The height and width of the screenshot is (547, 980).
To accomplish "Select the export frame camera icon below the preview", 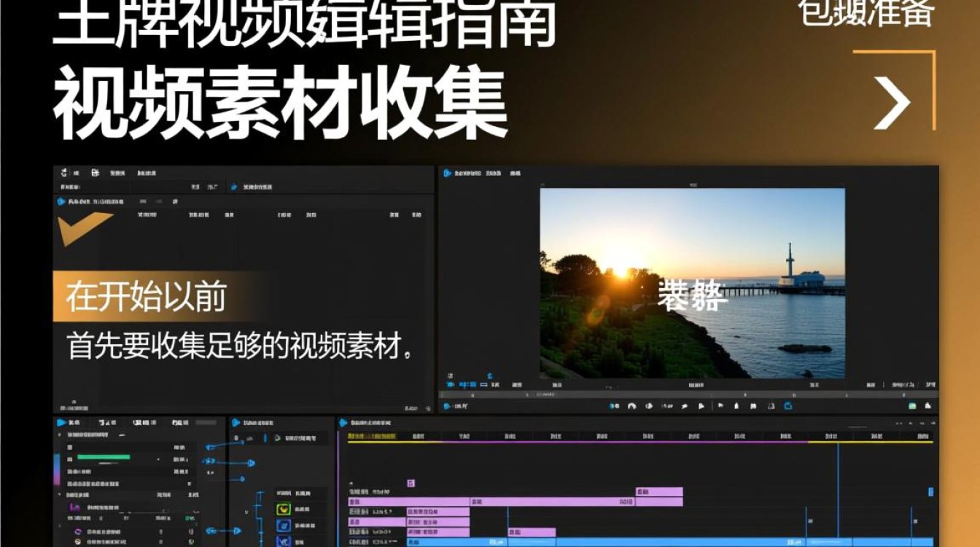I will (770, 404).
